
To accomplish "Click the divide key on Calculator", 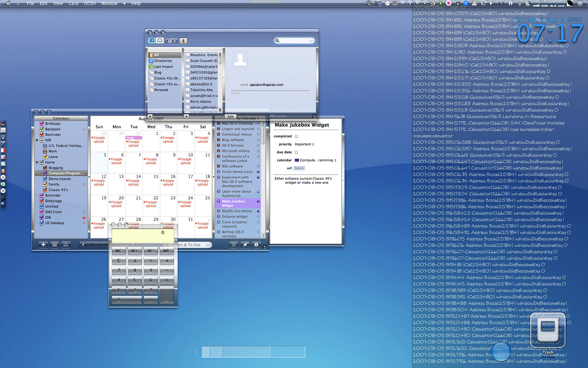I will coord(151,261).
